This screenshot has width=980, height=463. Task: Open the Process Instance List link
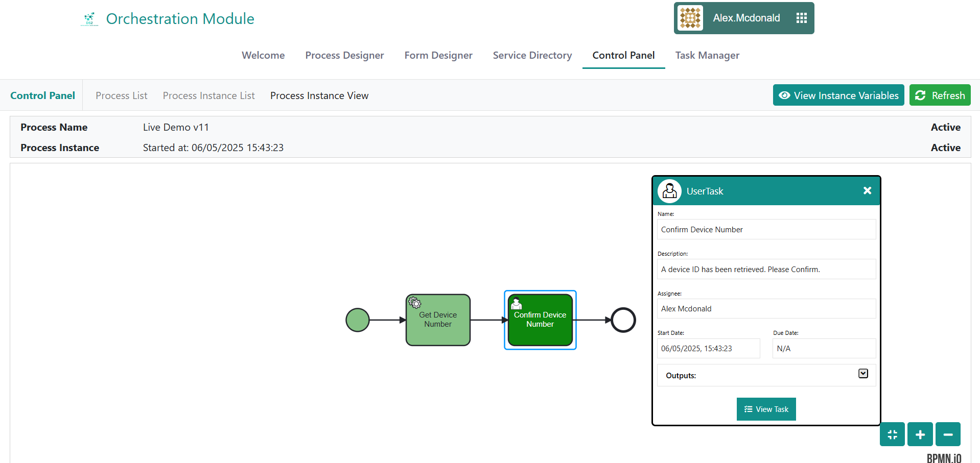click(208, 95)
